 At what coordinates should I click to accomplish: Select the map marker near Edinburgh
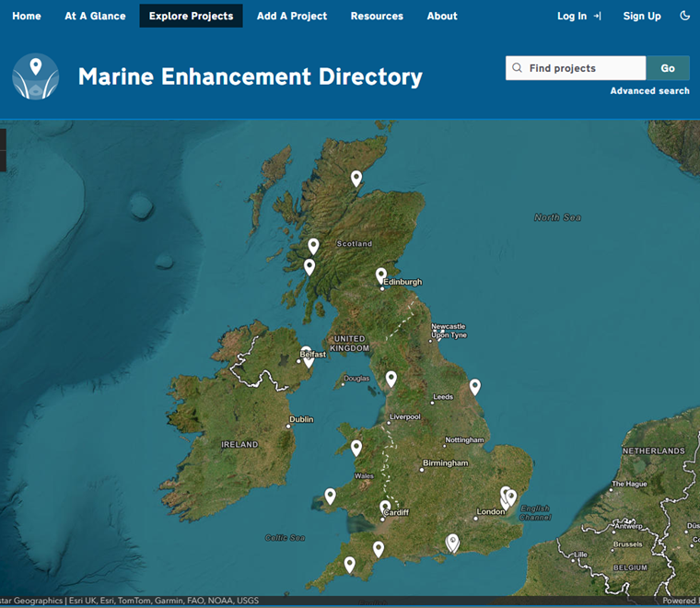(x=381, y=275)
